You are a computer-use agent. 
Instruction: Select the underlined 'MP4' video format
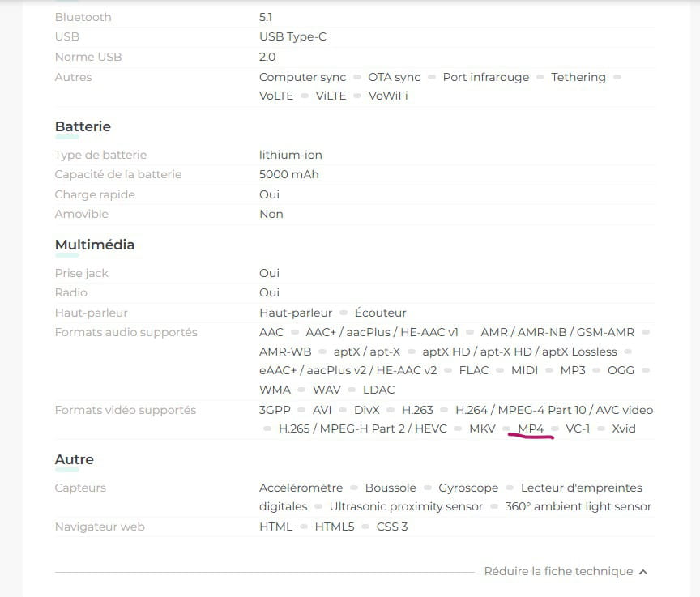(531, 429)
